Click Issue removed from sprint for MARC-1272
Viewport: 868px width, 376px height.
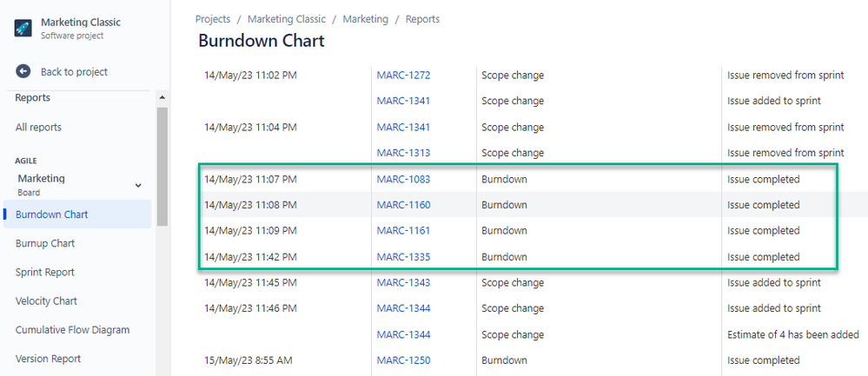[785, 76]
